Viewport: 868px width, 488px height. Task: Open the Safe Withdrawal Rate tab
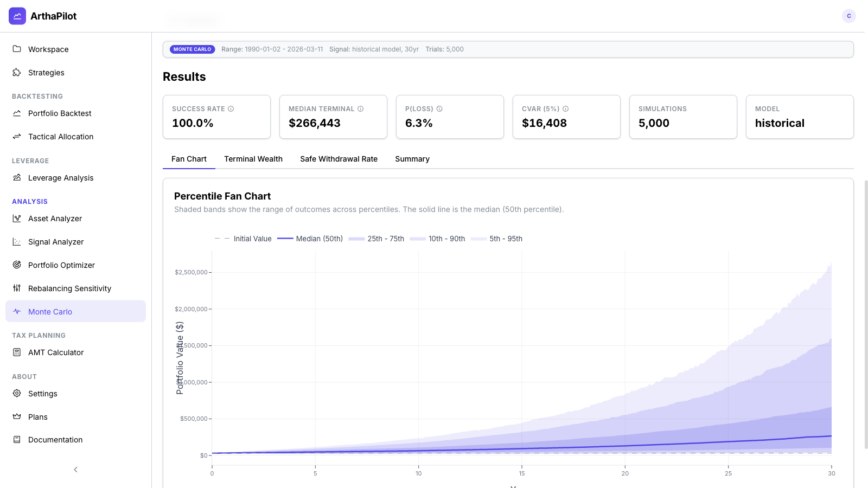click(339, 159)
